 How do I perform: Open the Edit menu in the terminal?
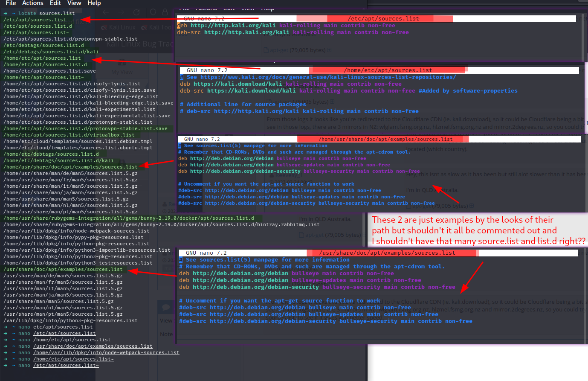55,3
